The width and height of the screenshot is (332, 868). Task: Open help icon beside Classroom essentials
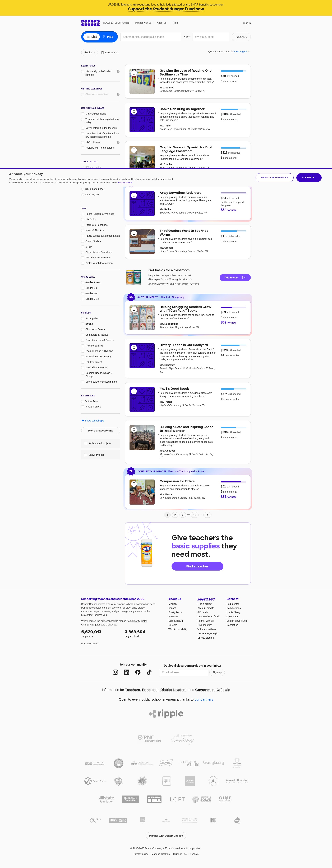pyautogui.click(x=118, y=94)
